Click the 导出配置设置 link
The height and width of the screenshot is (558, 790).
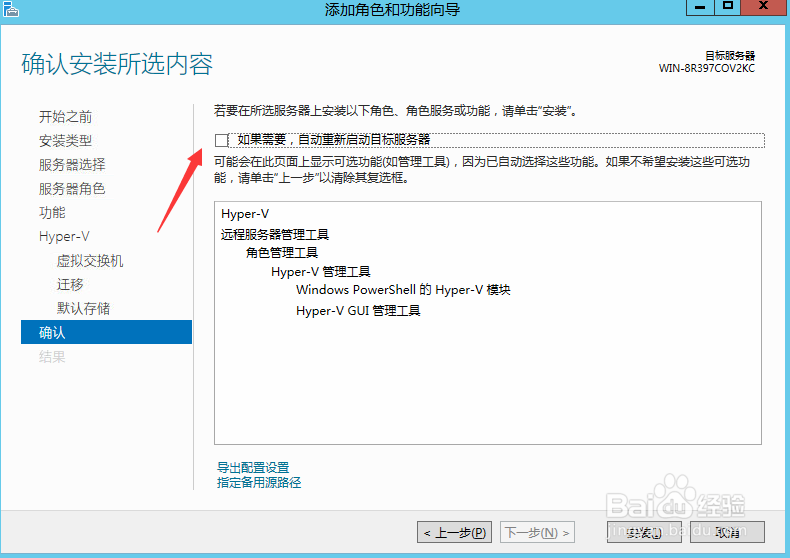click(253, 467)
